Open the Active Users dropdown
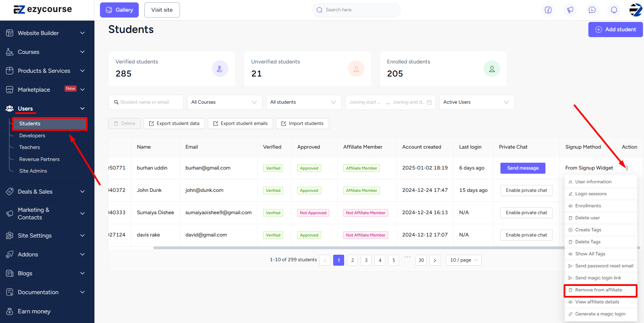The image size is (644, 323). point(477,102)
